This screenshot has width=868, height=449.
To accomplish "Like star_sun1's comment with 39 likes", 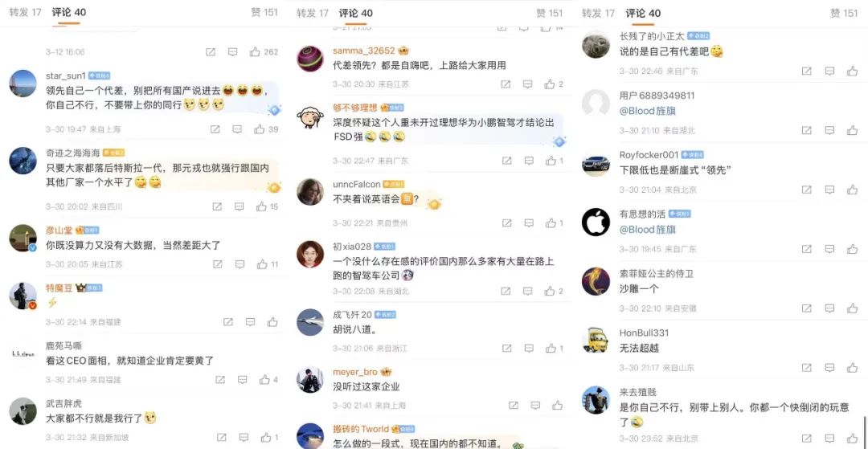I will tap(260, 129).
